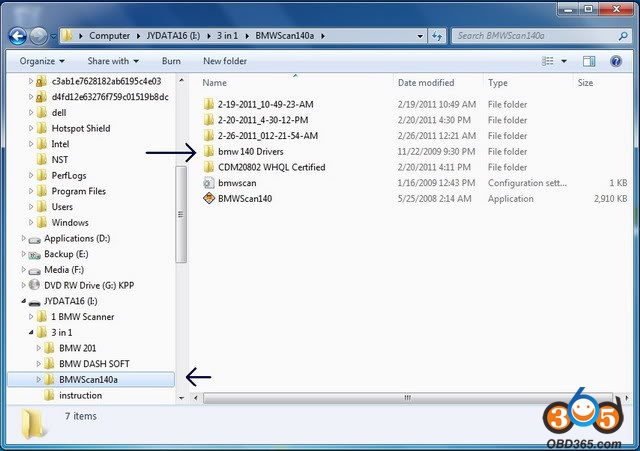Select the Backup (E:) drive icon
The width and height of the screenshot is (640, 451).
[34, 255]
